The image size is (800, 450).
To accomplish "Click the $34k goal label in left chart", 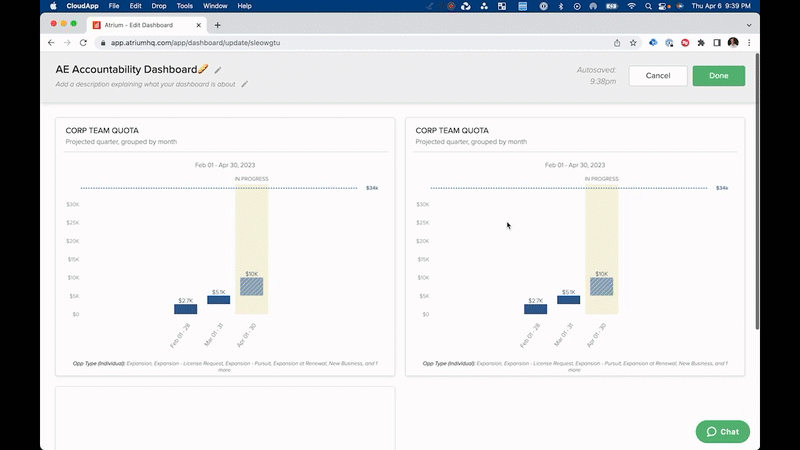I will (x=372, y=188).
